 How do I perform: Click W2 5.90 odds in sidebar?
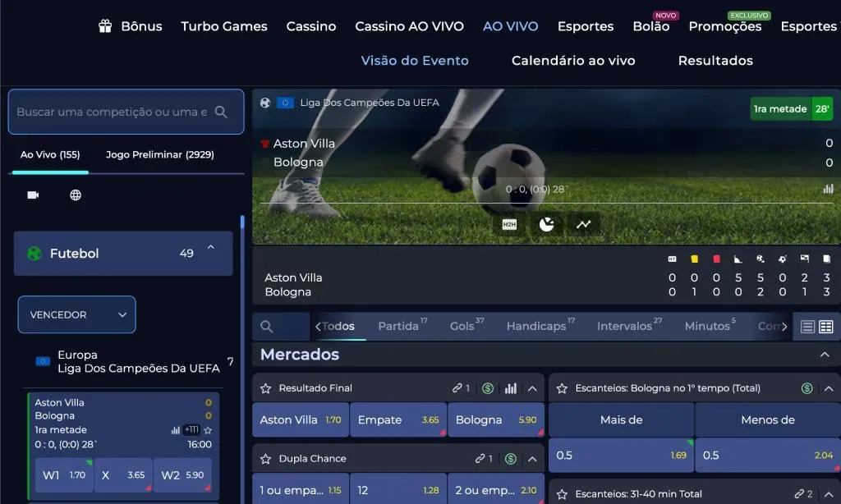point(182,475)
